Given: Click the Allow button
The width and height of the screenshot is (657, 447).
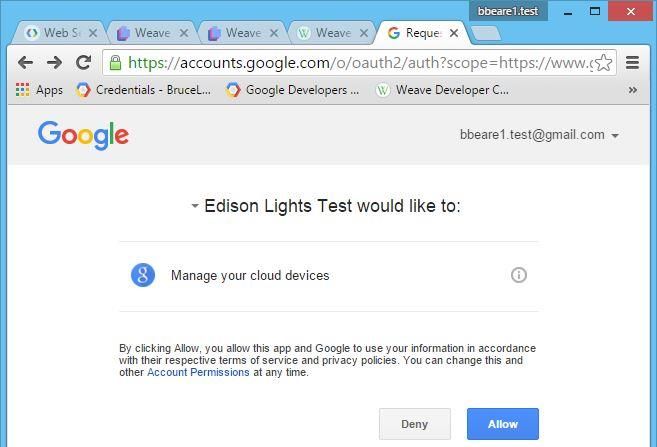Looking at the screenshot, I should 503,424.
